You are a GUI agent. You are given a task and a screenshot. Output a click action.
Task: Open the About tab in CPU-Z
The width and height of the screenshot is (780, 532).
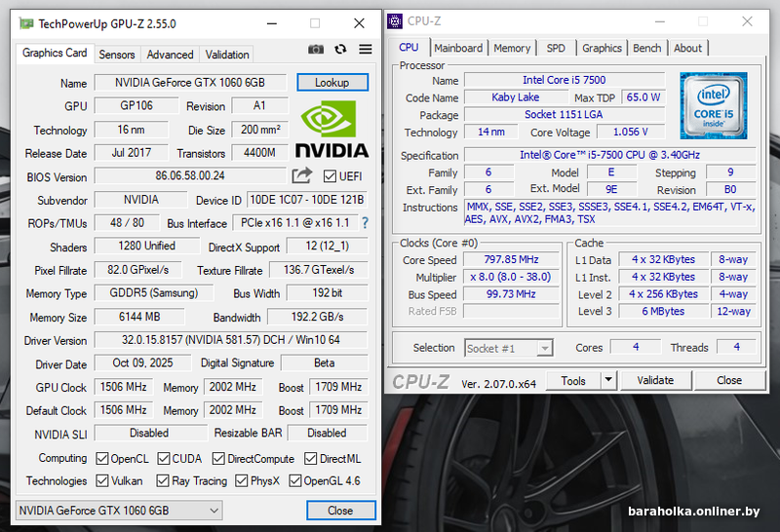(687, 48)
